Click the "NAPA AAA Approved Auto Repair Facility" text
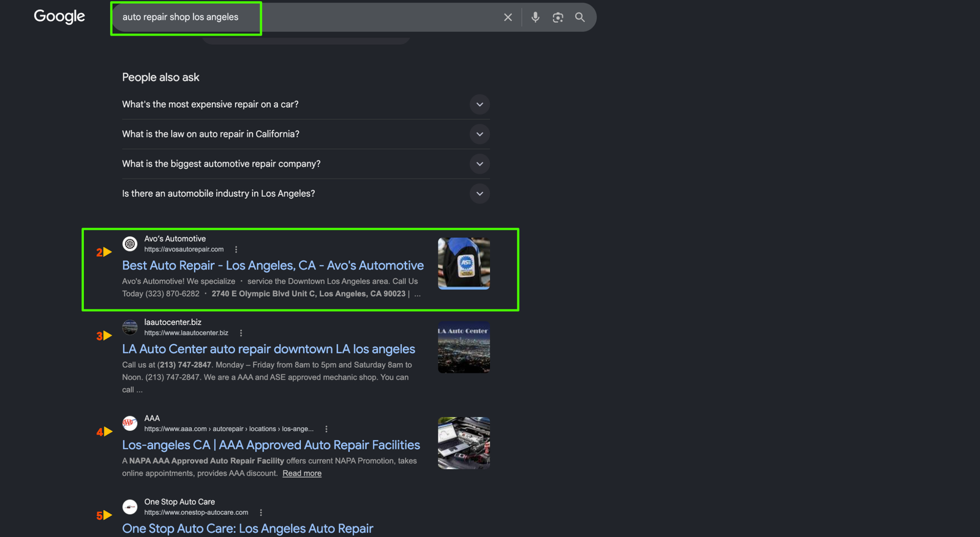Image resolution: width=980 pixels, height=537 pixels. (206, 461)
